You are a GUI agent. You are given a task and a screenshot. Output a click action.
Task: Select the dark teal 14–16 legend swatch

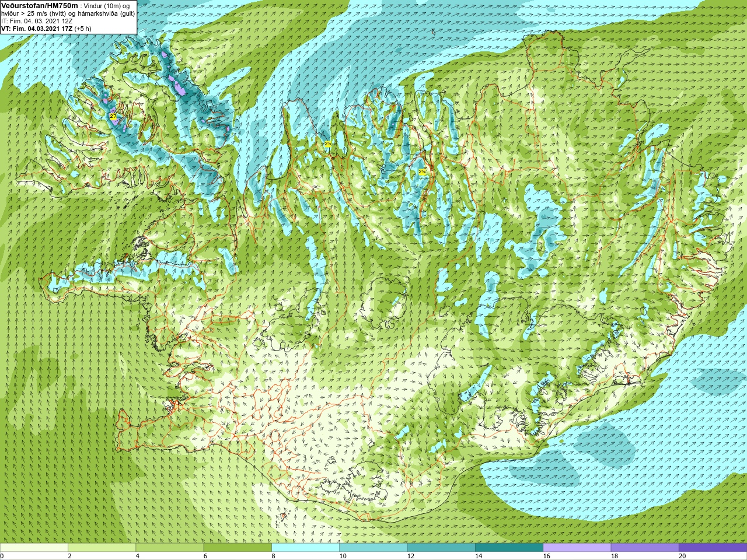tap(509, 548)
